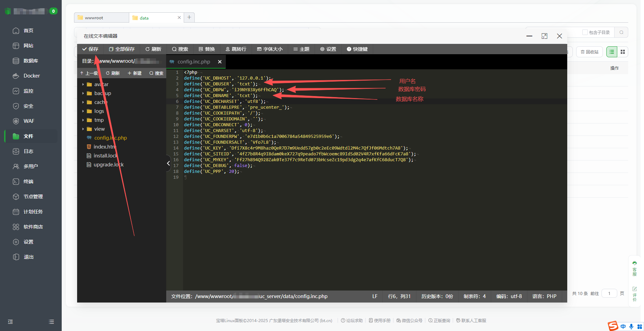Open the Terminal (终端) sidebar icon
The width and height of the screenshot is (644, 331).
click(16, 181)
